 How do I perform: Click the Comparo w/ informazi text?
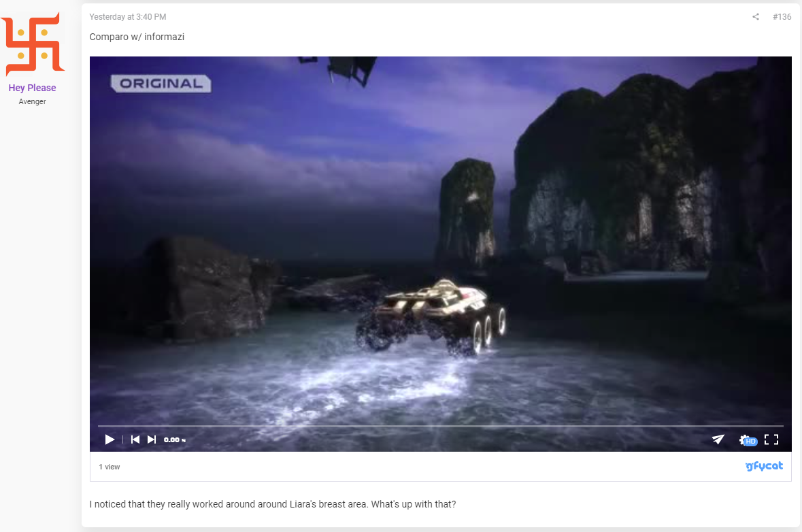click(137, 37)
